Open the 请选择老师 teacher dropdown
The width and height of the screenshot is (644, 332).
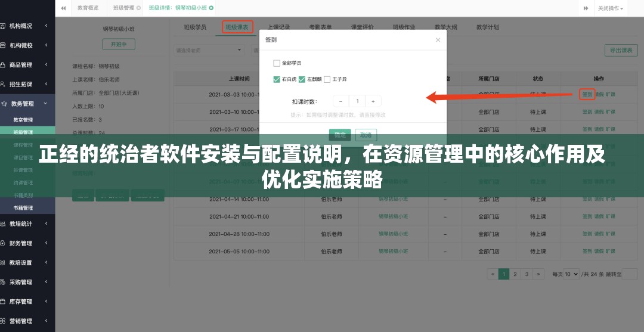[x=209, y=51]
